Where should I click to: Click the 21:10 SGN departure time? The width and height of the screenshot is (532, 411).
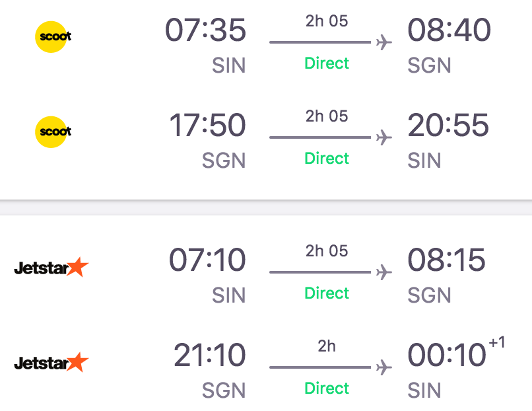point(209,355)
